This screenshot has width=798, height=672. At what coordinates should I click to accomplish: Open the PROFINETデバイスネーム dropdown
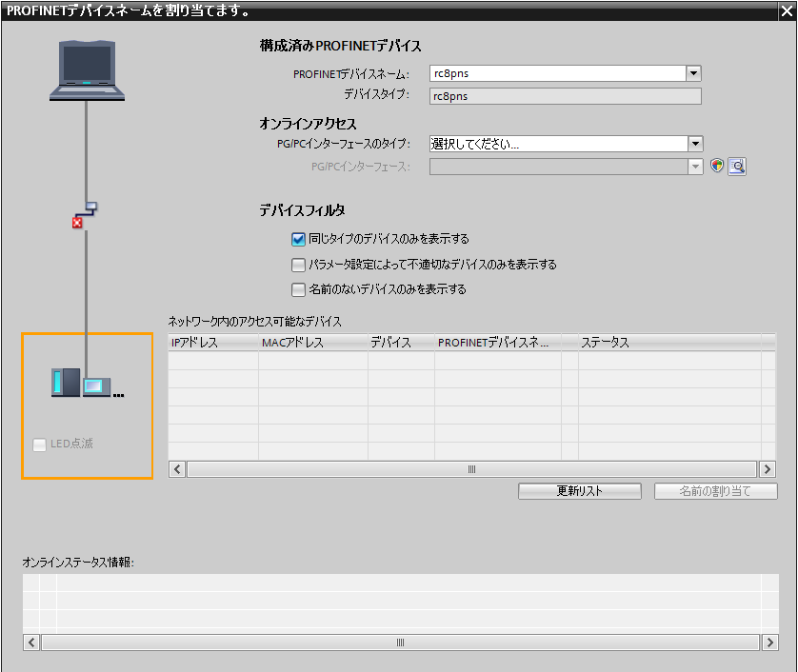pyautogui.click(x=693, y=73)
